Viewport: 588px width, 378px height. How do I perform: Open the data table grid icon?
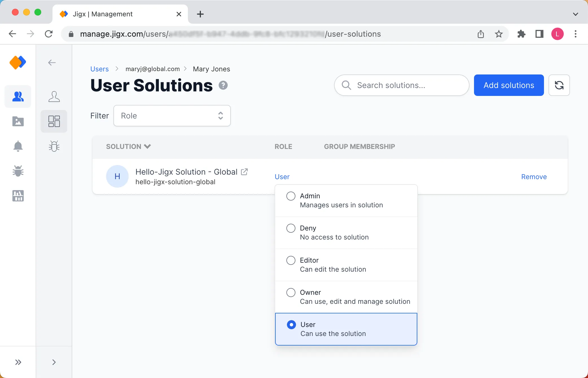[18, 196]
